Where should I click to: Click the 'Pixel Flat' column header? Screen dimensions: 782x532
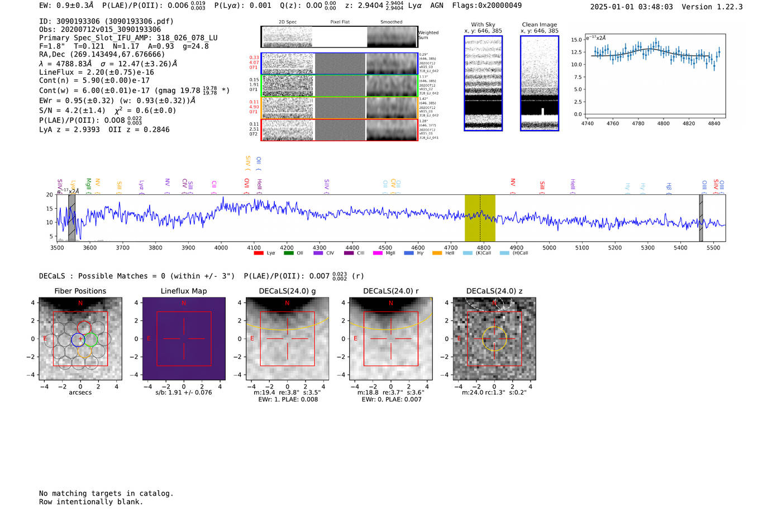(x=340, y=22)
